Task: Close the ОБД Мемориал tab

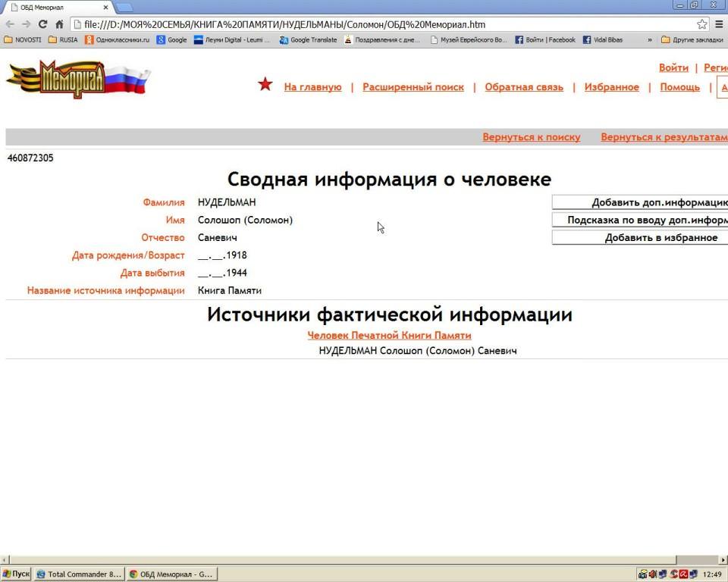Action: pos(106,8)
